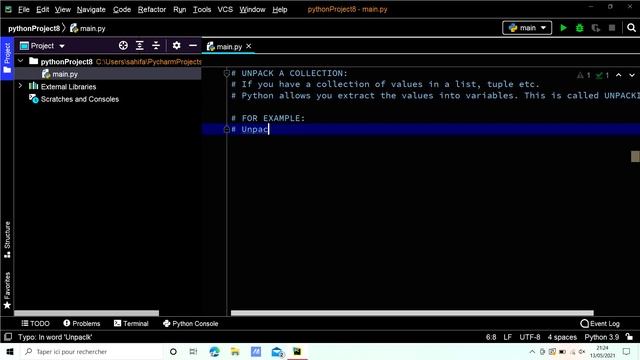The image size is (640, 360).
Task: Open the Python Console tool window
Action: [191, 323]
